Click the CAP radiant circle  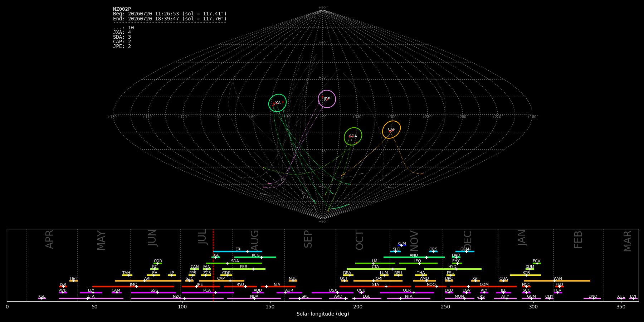point(391,130)
